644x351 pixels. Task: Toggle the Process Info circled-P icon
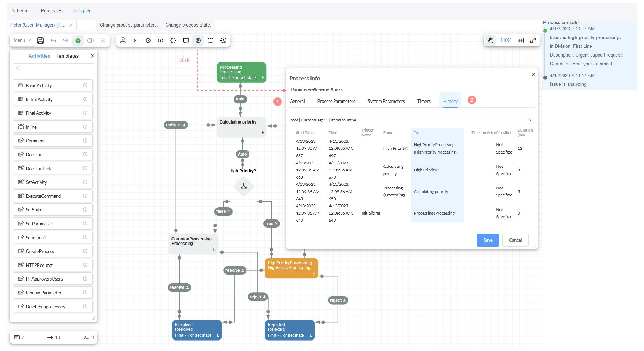coord(198,40)
